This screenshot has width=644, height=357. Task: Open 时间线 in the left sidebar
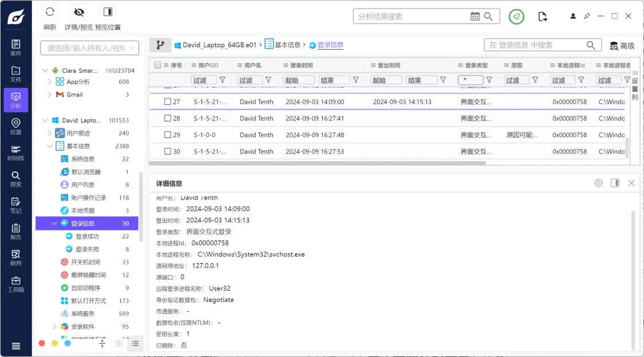pyautogui.click(x=15, y=153)
